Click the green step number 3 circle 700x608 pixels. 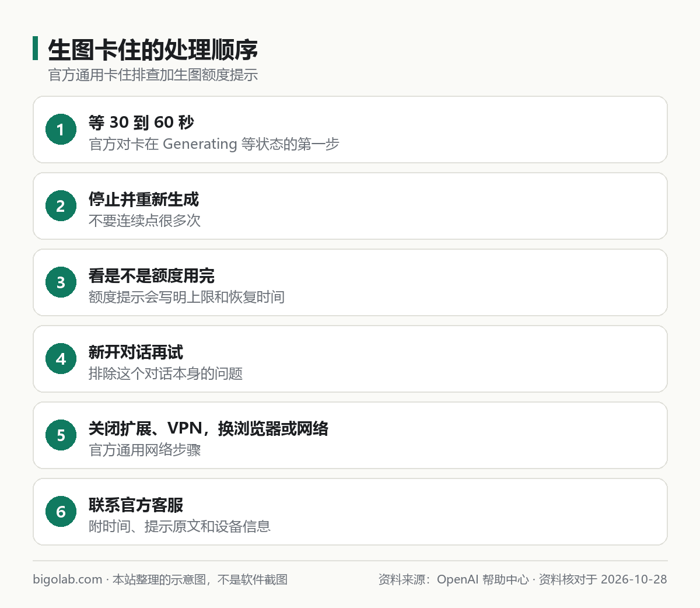point(61,282)
